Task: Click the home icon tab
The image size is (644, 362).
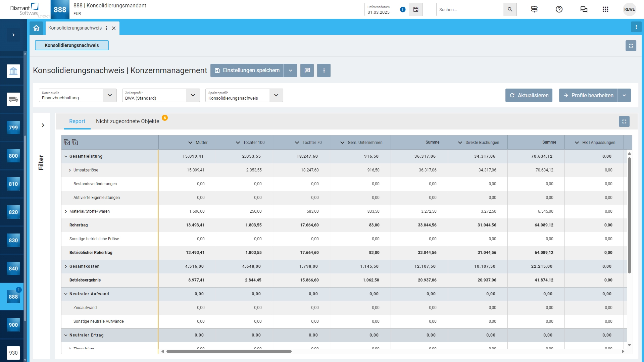Action: tap(36, 28)
